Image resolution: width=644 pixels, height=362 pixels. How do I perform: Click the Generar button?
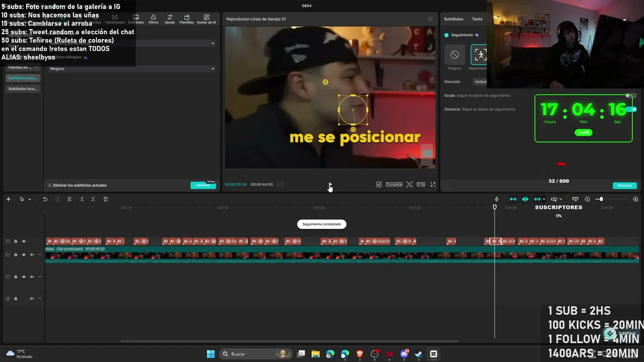[203, 185]
